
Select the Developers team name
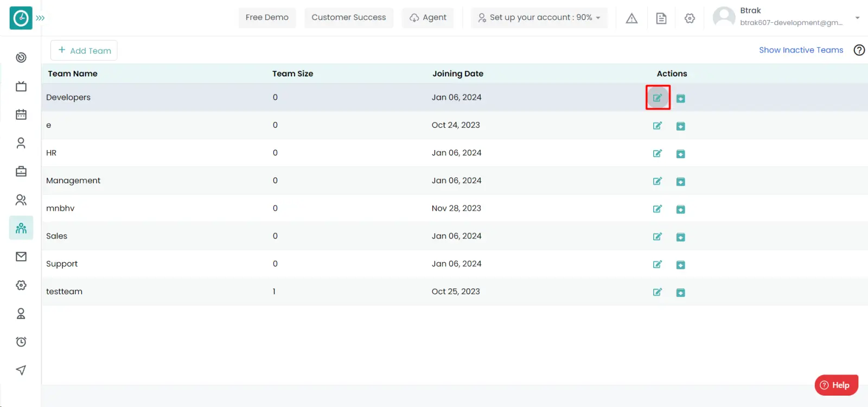68,98
